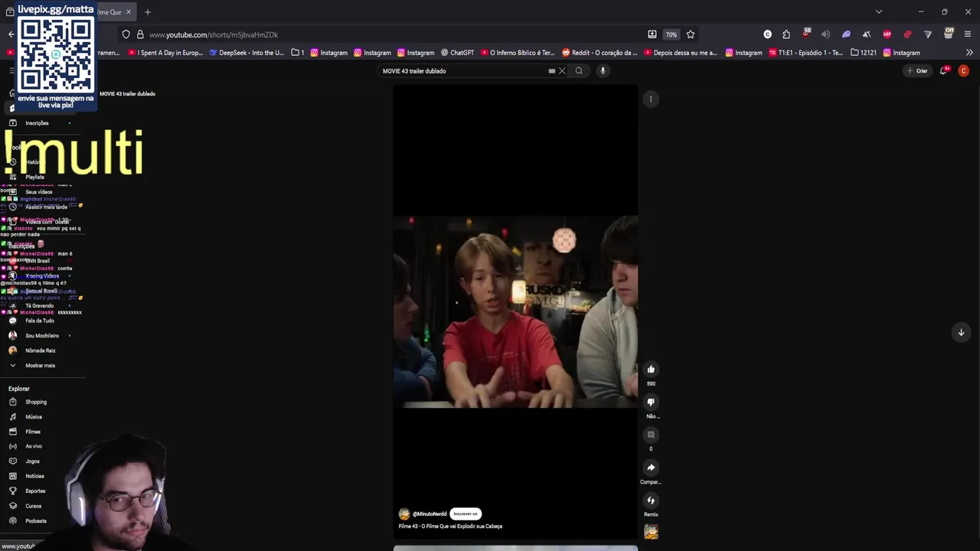Viewport: 980px width, 551px height.
Task: Open the ABP adblock extension
Action: pos(887,34)
